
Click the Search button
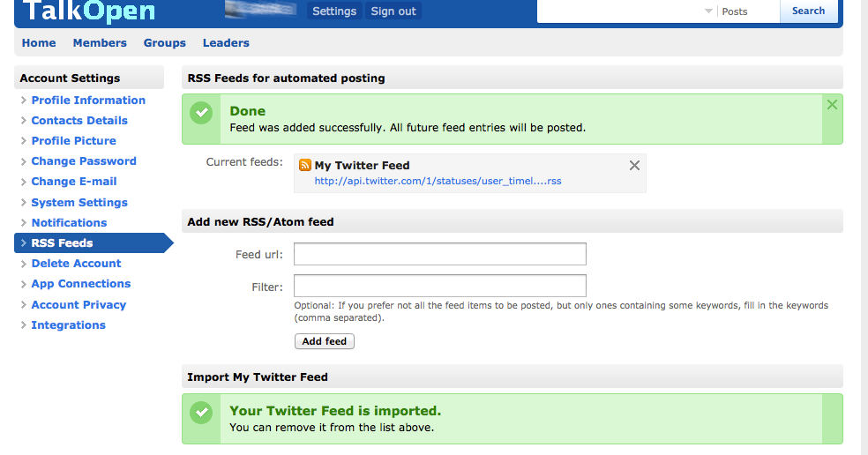click(x=808, y=11)
